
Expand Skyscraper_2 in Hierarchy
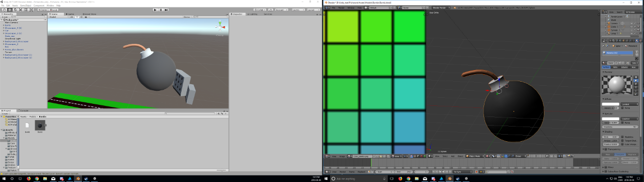tap(4, 44)
